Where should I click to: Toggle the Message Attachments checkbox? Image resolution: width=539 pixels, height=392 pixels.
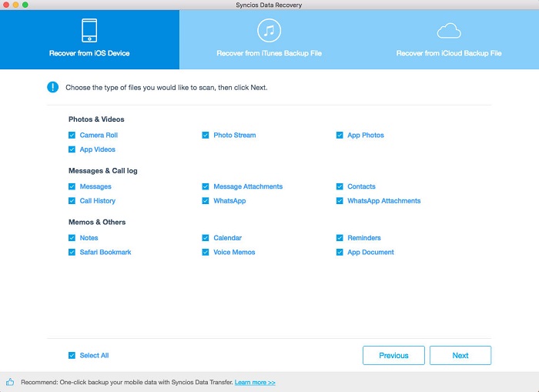pyautogui.click(x=206, y=186)
